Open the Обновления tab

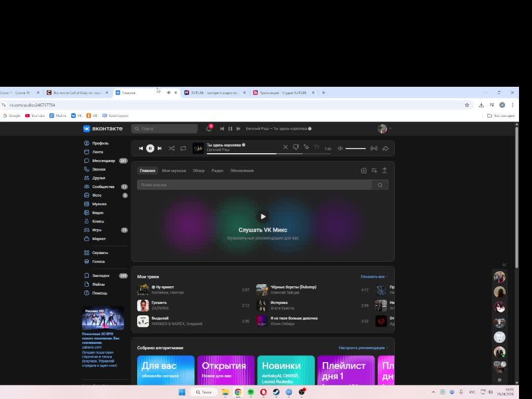pos(242,170)
